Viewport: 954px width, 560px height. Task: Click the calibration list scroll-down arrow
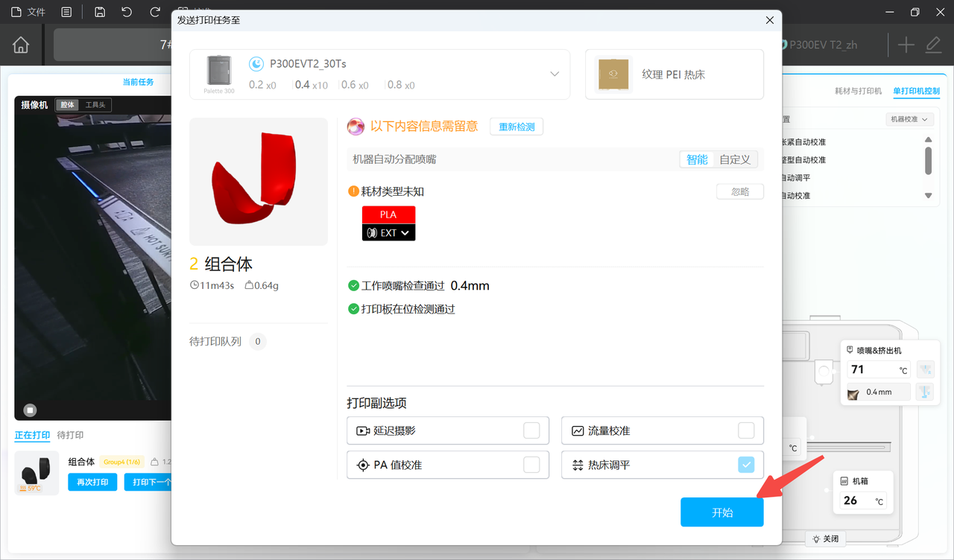tap(928, 196)
